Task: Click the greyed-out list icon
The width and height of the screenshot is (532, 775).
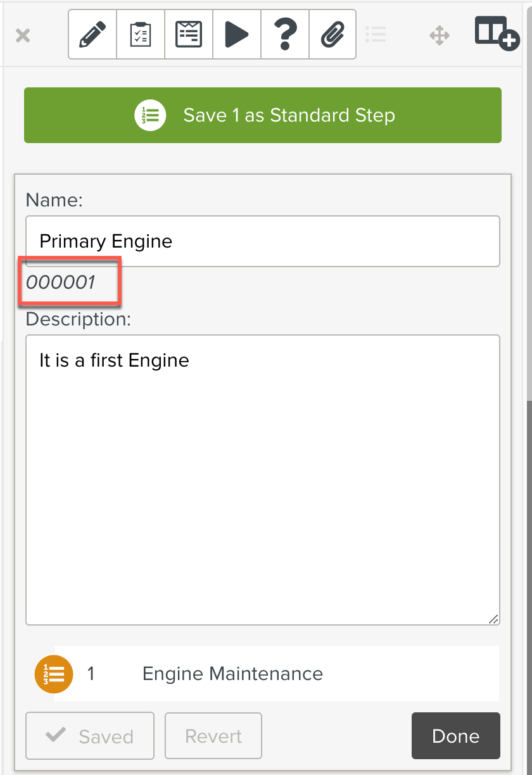Action: 376,35
